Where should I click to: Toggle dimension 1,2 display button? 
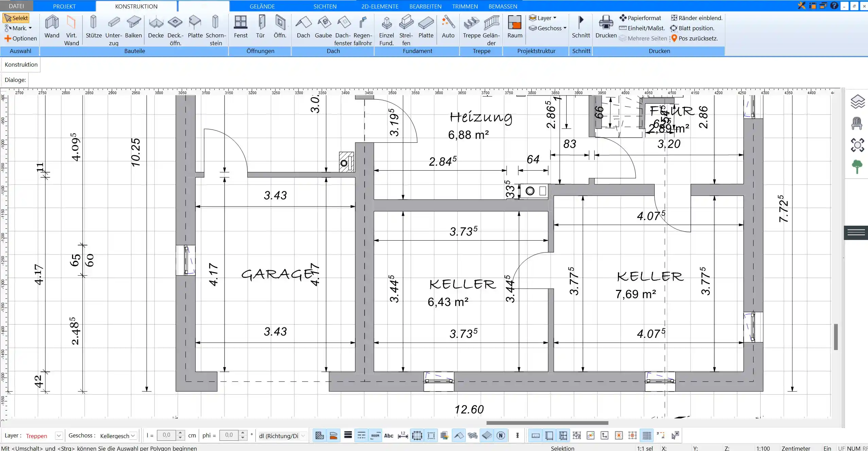[x=403, y=435]
